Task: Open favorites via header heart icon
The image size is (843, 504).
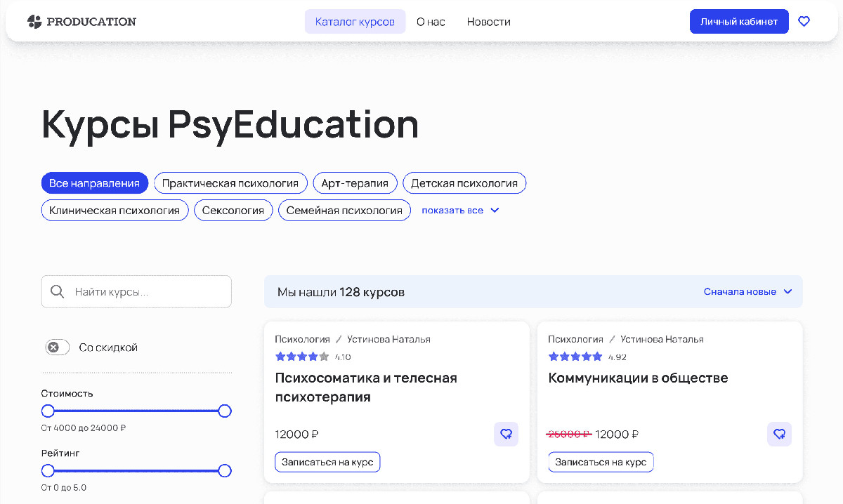Action: pyautogui.click(x=804, y=22)
